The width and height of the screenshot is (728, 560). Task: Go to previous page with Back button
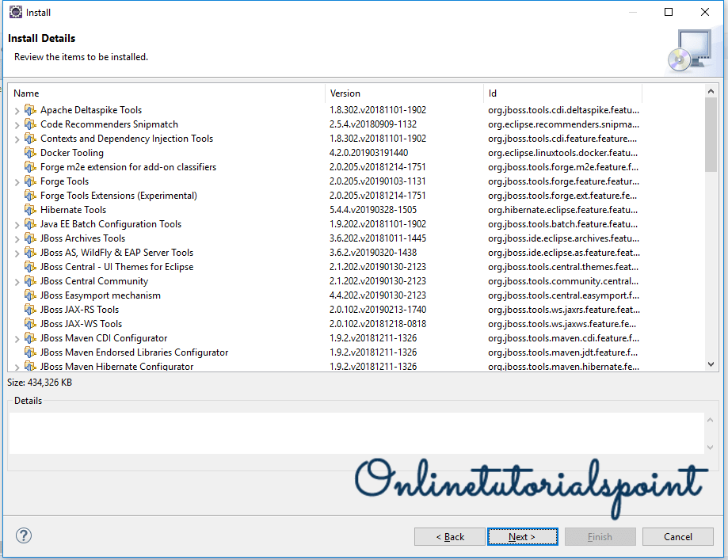[x=449, y=536]
